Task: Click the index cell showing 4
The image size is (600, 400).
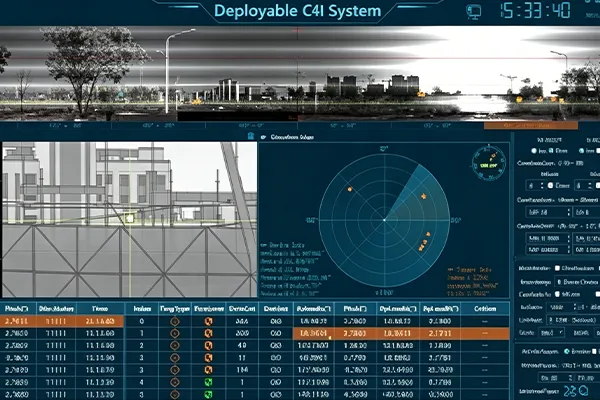Action: (142, 382)
